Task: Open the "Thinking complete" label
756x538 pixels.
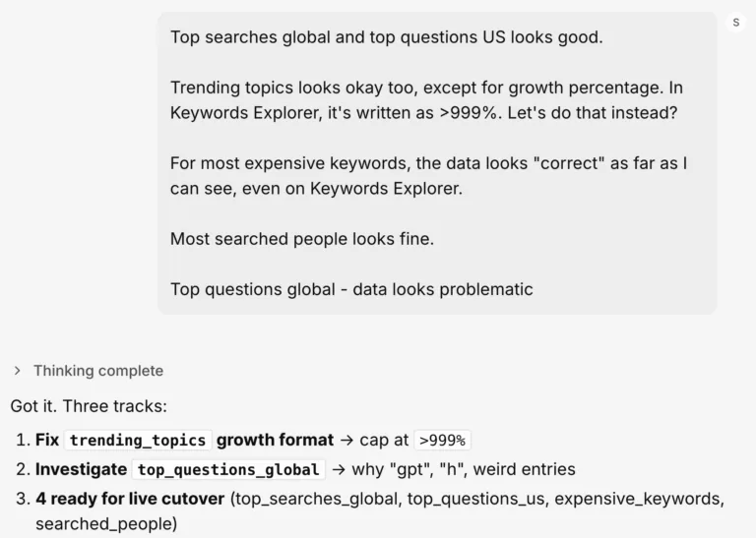Action: pos(98,371)
